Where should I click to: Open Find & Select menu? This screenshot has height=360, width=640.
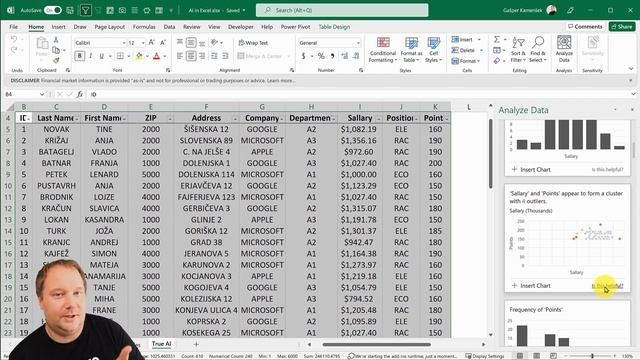click(x=538, y=49)
